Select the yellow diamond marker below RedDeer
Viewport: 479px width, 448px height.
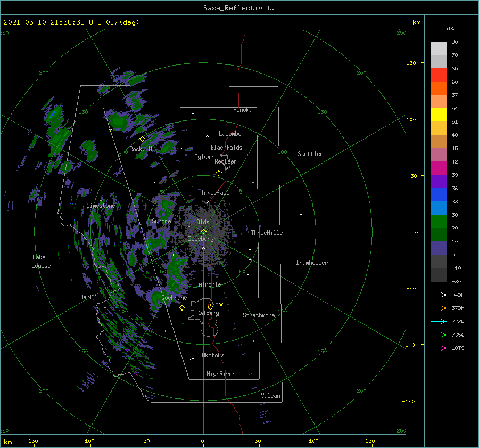219,173
